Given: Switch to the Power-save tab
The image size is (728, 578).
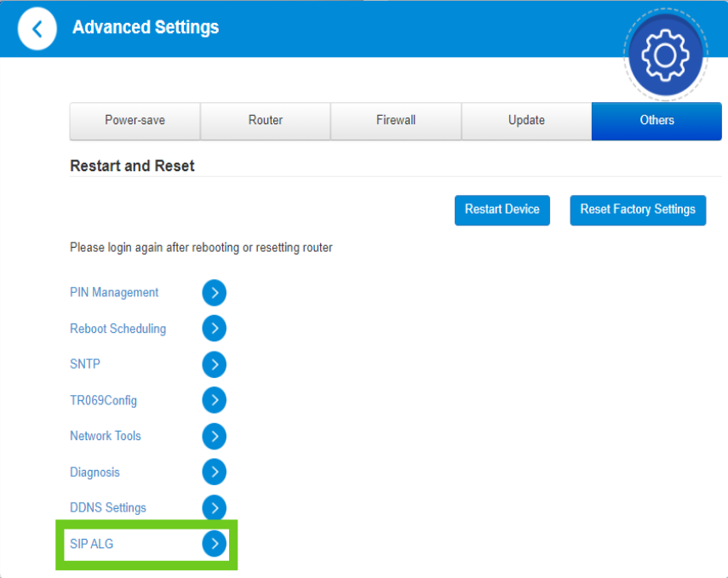Looking at the screenshot, I should pyautogui.click(x=135, y=121).
